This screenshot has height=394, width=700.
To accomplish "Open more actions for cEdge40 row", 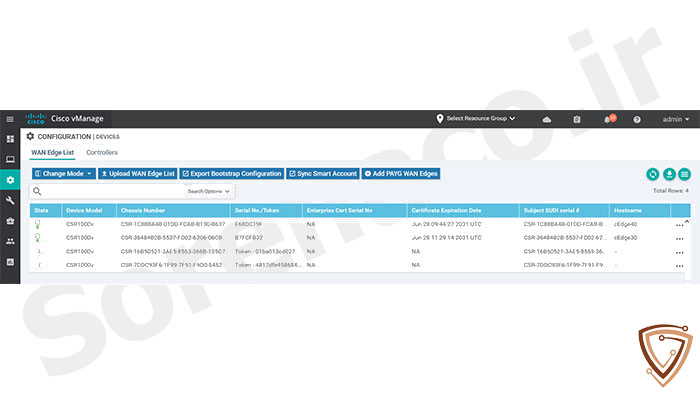I will point(679,225).
